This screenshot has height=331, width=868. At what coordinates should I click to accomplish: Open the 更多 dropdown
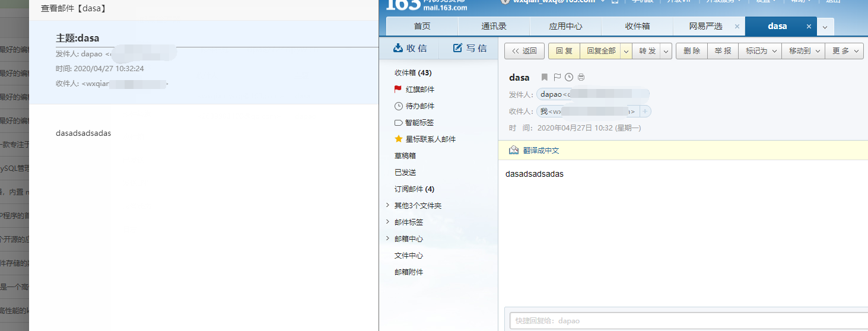[x=844, y=51]
